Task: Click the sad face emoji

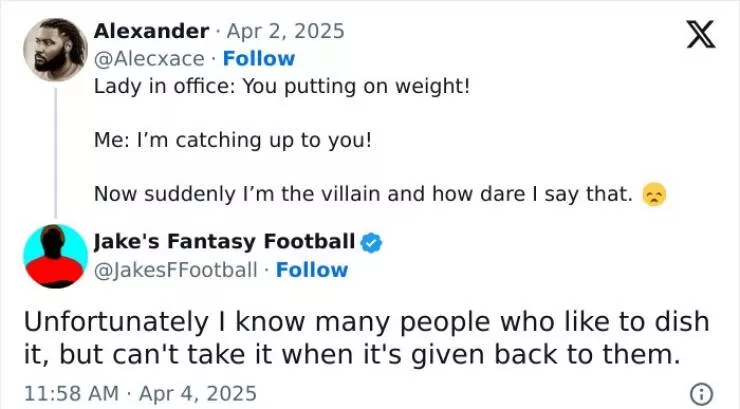Action: pos(653,195)
